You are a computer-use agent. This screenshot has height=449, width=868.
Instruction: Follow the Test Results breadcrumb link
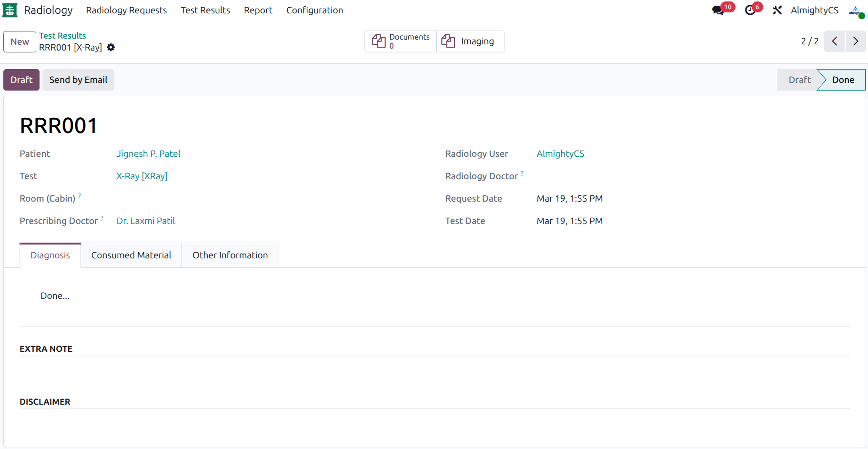(62, 36)
